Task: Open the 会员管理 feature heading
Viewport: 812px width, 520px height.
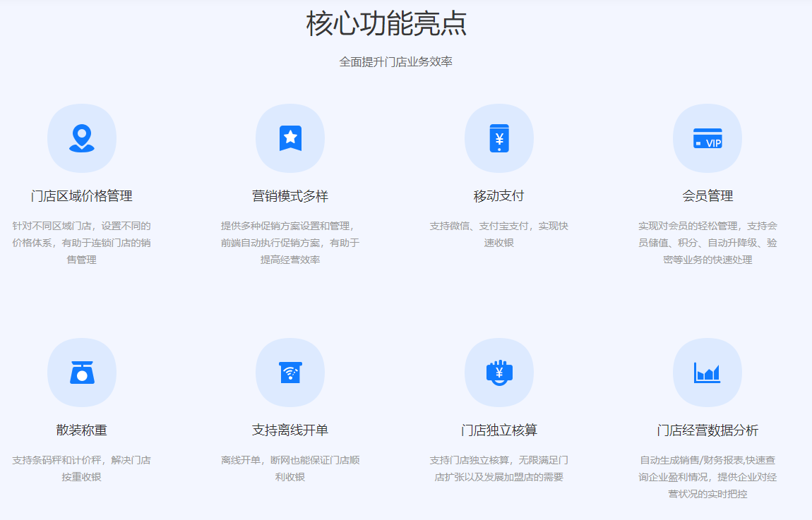Action: [707, 196]
